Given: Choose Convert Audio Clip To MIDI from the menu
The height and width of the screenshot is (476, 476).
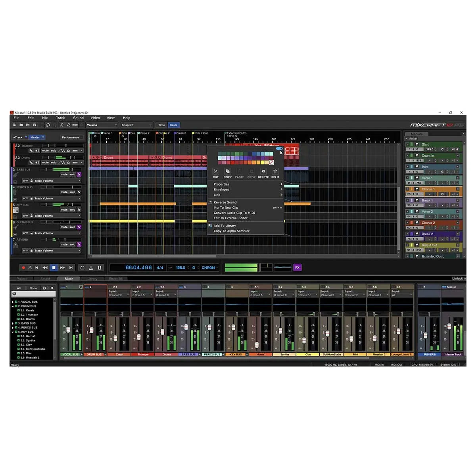Looking at the screenshot, I should pos(235,213).
